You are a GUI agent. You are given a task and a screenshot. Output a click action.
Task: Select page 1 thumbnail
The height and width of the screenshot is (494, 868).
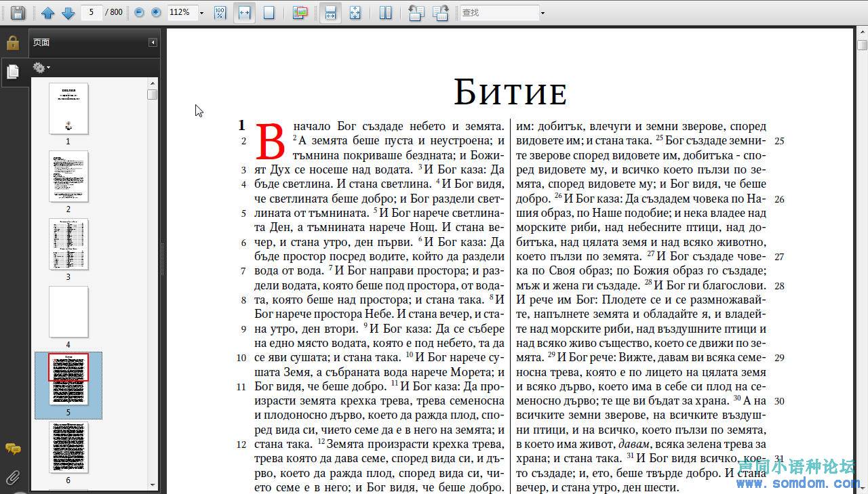click(x=68, y=108)
